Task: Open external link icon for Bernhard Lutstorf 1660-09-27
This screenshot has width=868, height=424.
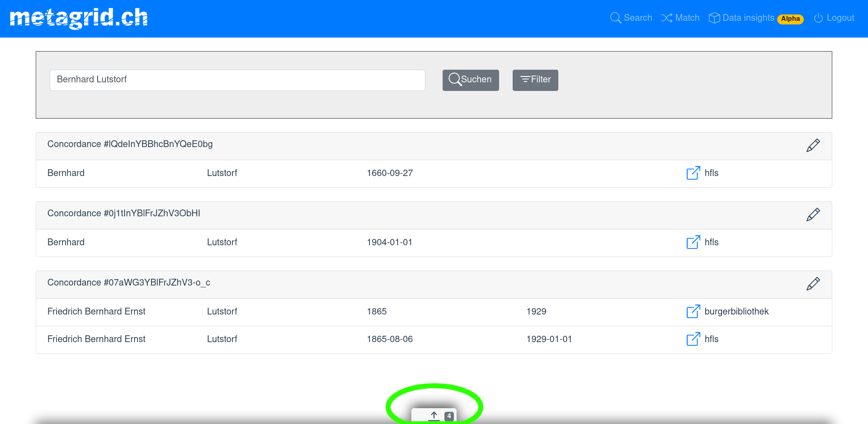Action: 693,173
